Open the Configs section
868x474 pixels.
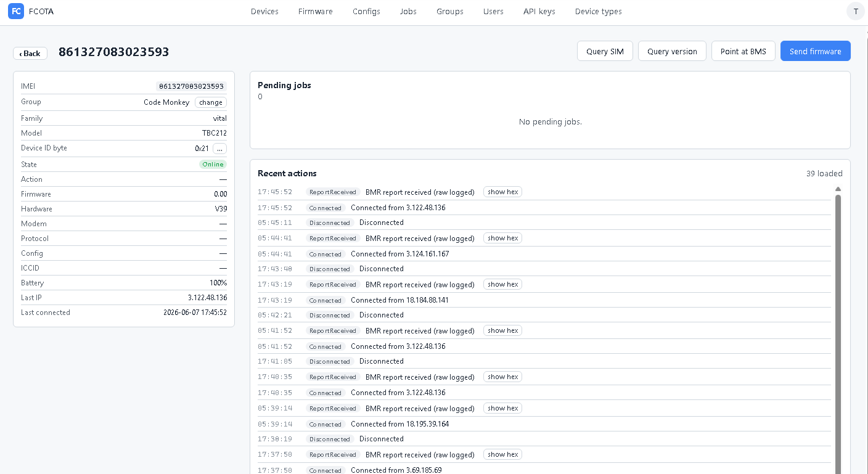tap(366, 11)
